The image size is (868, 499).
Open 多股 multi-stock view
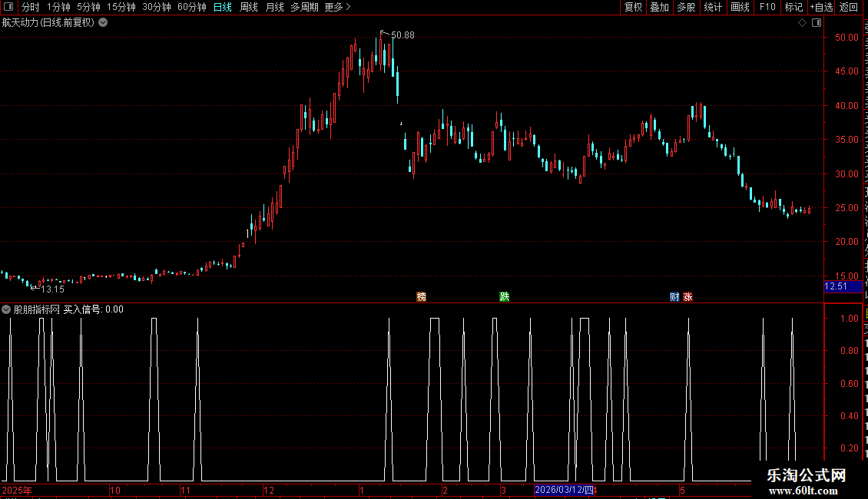pyautogui.click(x=686, y=7)
